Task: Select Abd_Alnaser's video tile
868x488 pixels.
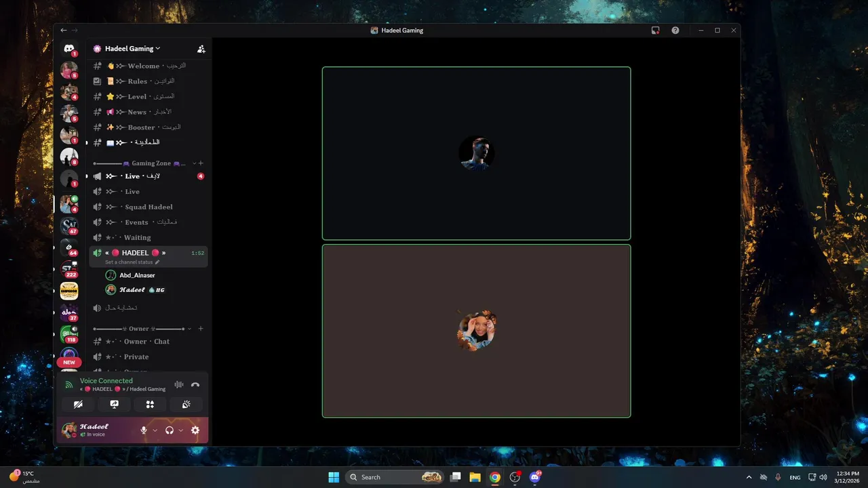Action: (476, 153)
